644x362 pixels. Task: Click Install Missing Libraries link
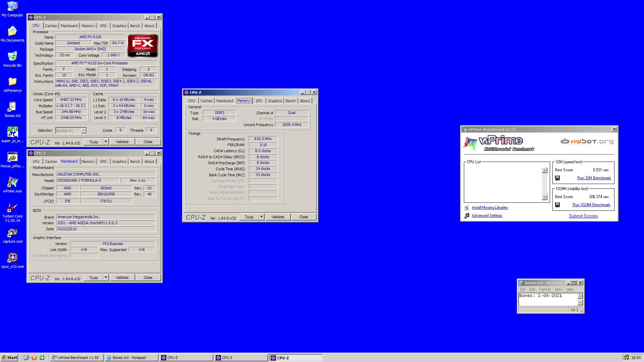(490, 207)
